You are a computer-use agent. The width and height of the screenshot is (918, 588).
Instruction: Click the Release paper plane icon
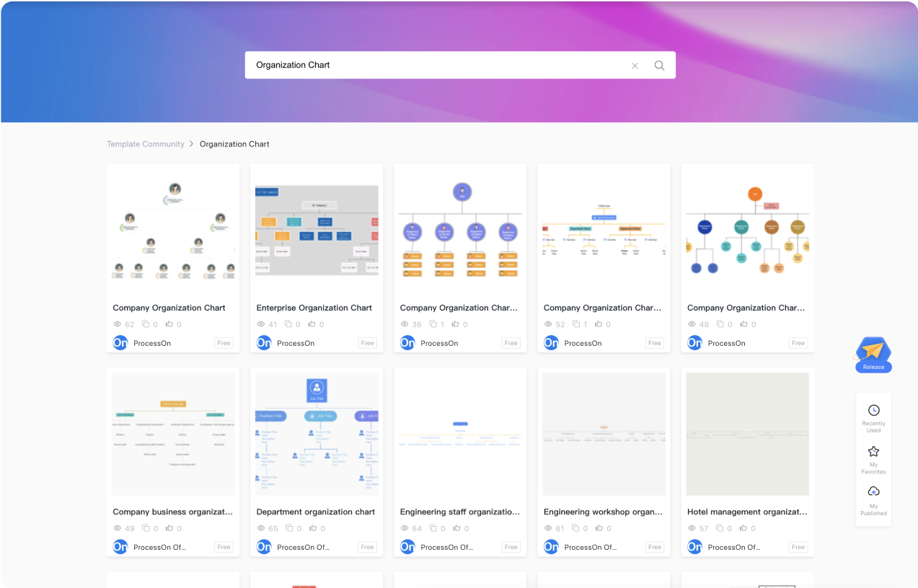[873, 351]
